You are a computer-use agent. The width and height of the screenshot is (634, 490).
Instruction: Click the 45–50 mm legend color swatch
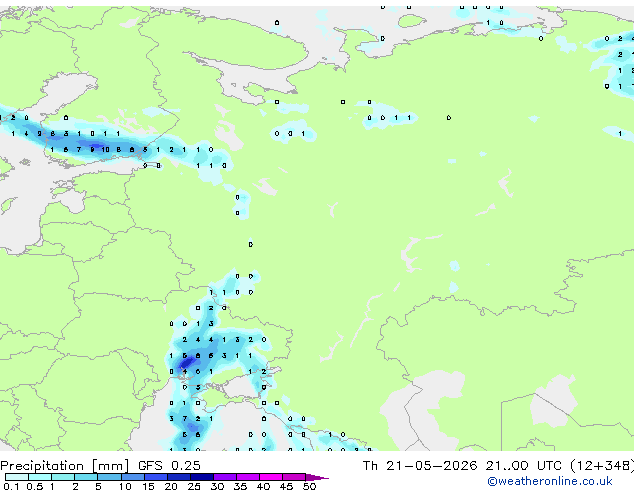click(294, 477)
